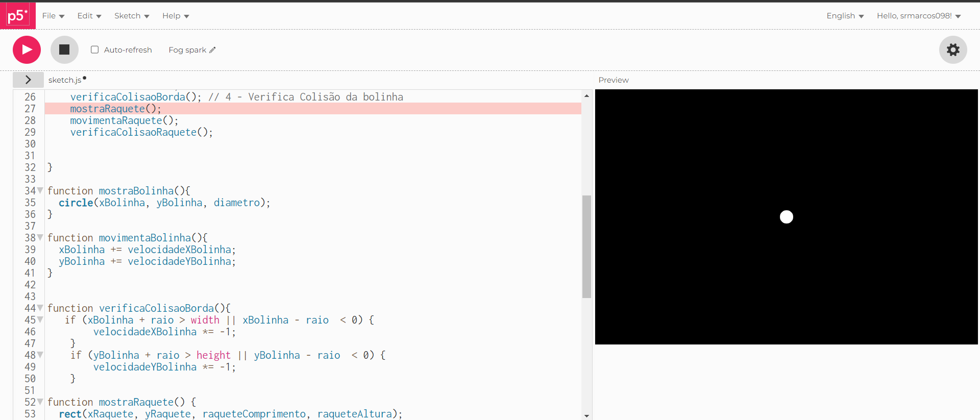Image resolution: width=980 pixels, height=420 pixels.
Task: Open the Hello, srmarcos098! account dropdown
Action: click(919, 16)
